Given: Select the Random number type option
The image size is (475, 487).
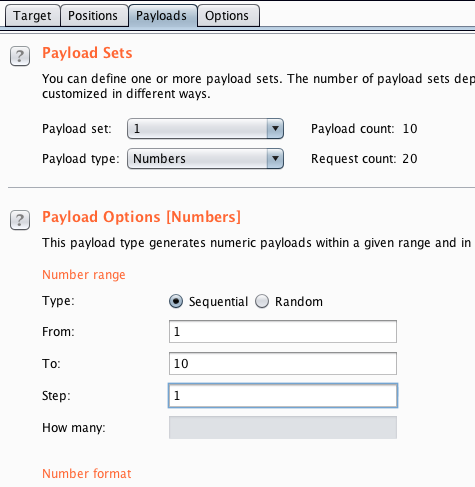Looking at the screenshot, I should (x=262, y=301).
